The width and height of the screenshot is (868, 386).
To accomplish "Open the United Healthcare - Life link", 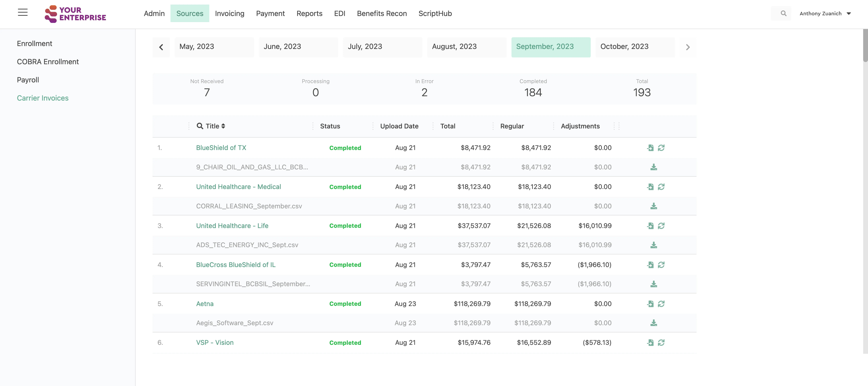I will [232, 226].
